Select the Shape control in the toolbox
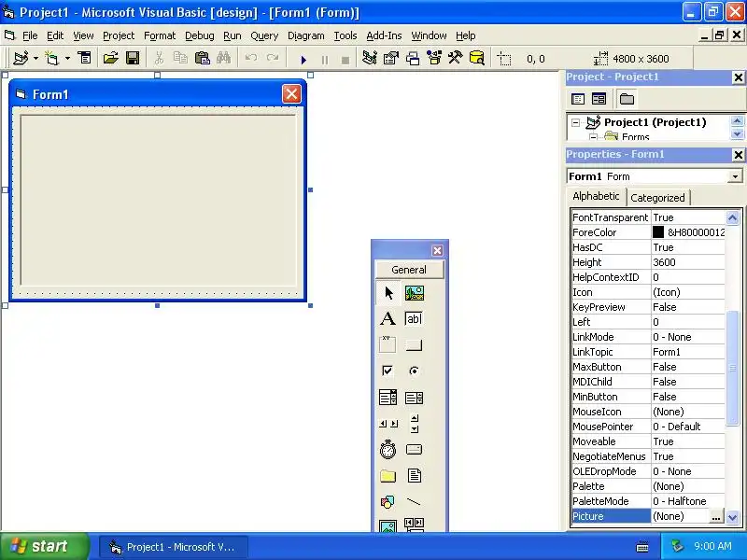 tap(388, 501)
